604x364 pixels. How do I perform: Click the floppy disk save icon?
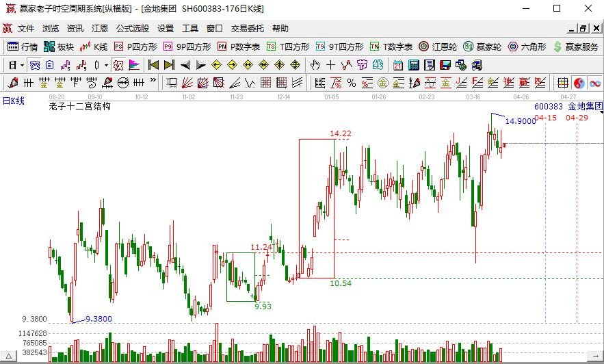pyautogui.click(x=445, y=65)
